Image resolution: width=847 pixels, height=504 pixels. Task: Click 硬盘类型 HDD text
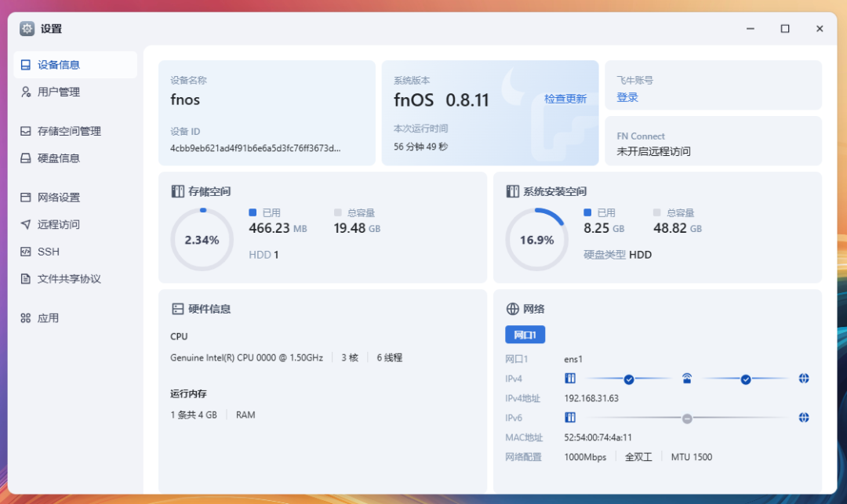click(617, 255)
